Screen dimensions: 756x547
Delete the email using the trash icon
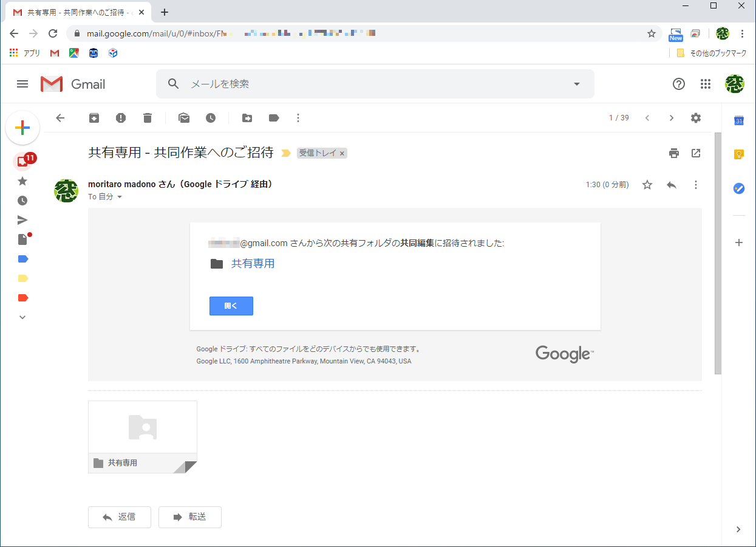pos(147,118)
